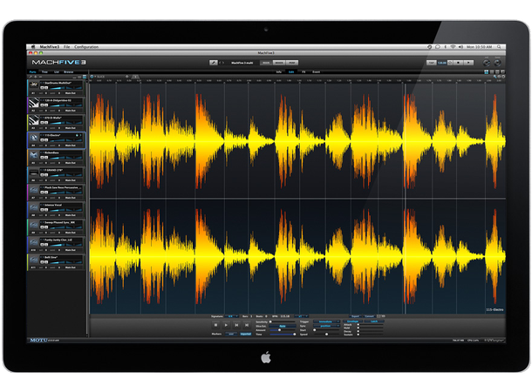Click the PERF view button
The width and height of the screenshot is (532, 392).
tap(292, 63)
